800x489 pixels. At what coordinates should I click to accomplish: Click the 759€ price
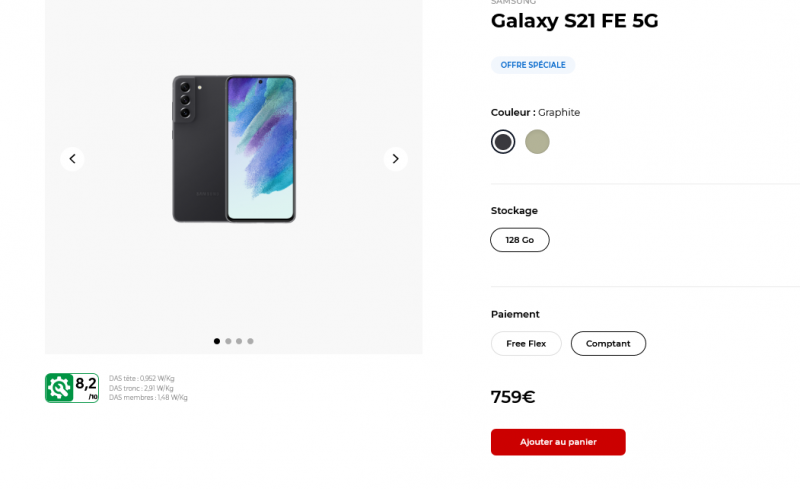[513, 397]
